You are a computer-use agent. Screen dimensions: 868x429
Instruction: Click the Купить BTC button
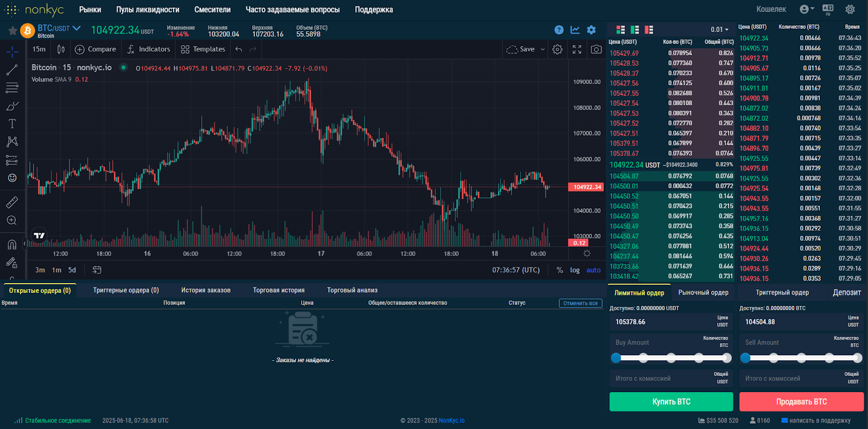[671, 402]
